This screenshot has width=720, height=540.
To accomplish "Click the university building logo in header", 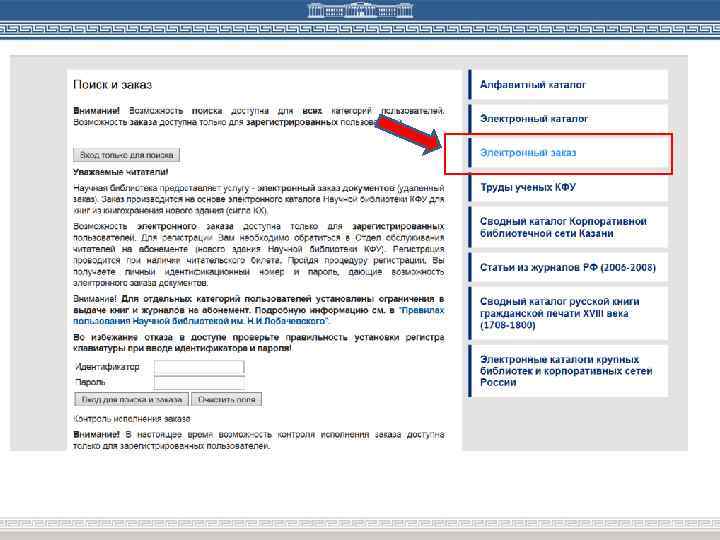I will point(360,10).
